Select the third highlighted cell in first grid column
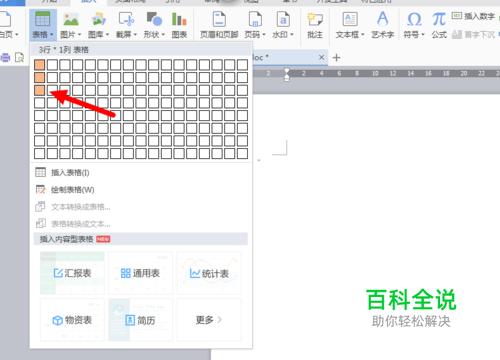The height and width of the screenshot is (360, 500). 39,90
